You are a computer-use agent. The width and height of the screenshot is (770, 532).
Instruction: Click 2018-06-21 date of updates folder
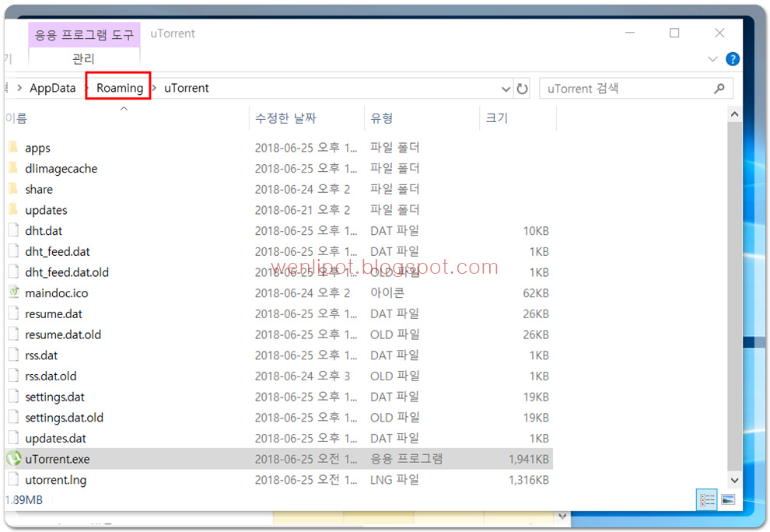coord(302,210)
